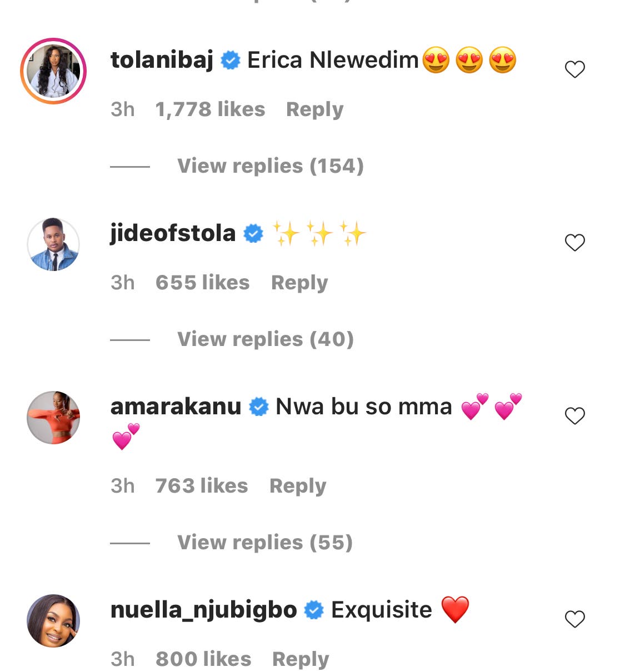Expand View replies (154) under tolanibaj
Screen dimensions: 625x672
coord(270,166)
